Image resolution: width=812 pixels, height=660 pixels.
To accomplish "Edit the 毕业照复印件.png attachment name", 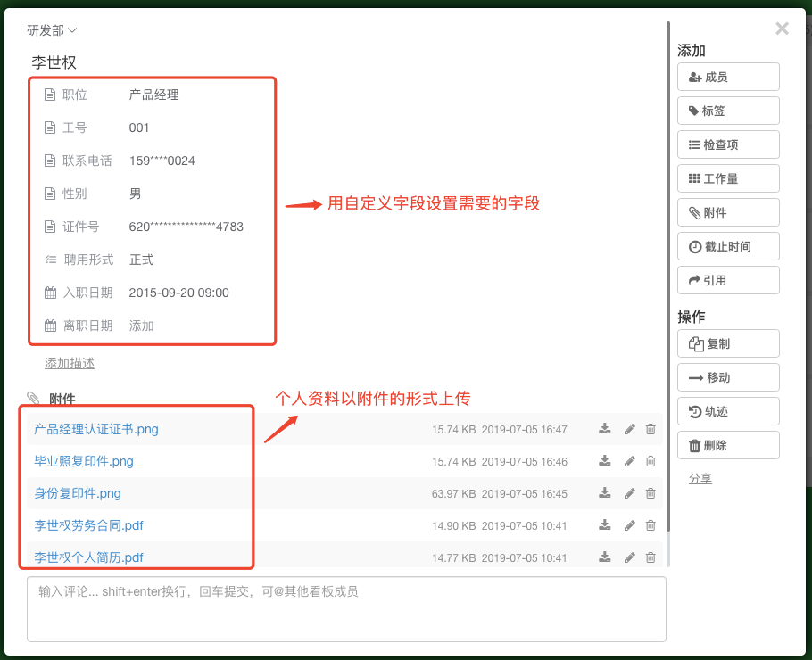I will pyautogui.click(x=629, y=461).
